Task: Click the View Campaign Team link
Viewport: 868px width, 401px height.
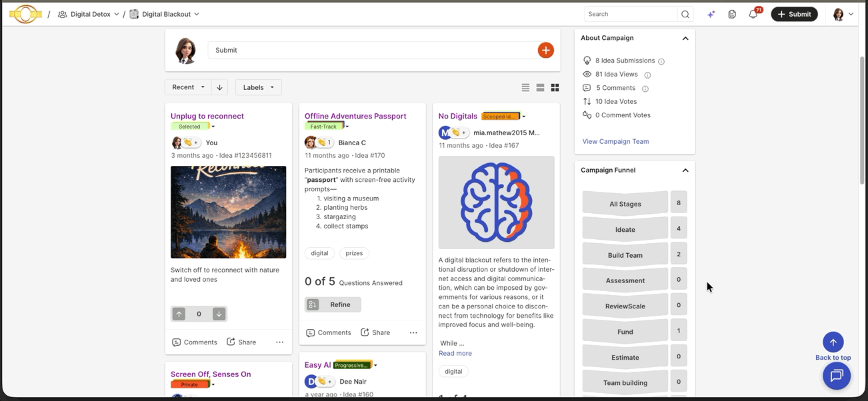Action: (x=615, y=141)
